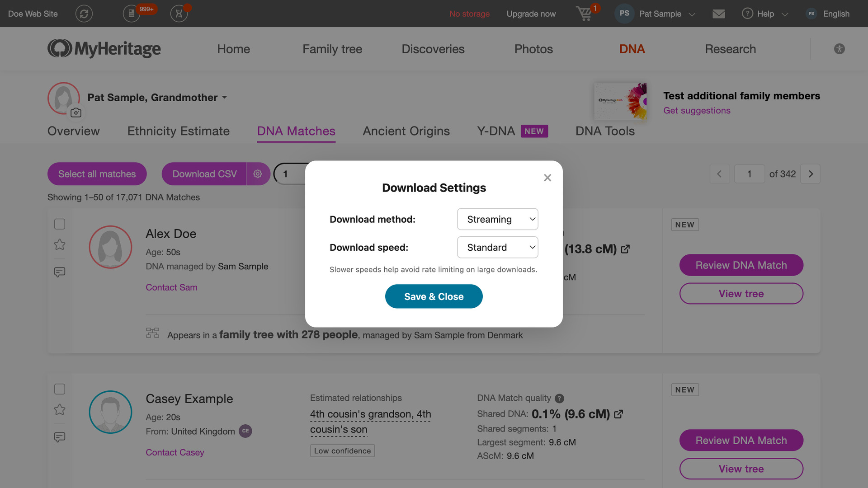Open Family tree in main navigation
This screenshot has height=488, width=868.
(x=332, y=49)
